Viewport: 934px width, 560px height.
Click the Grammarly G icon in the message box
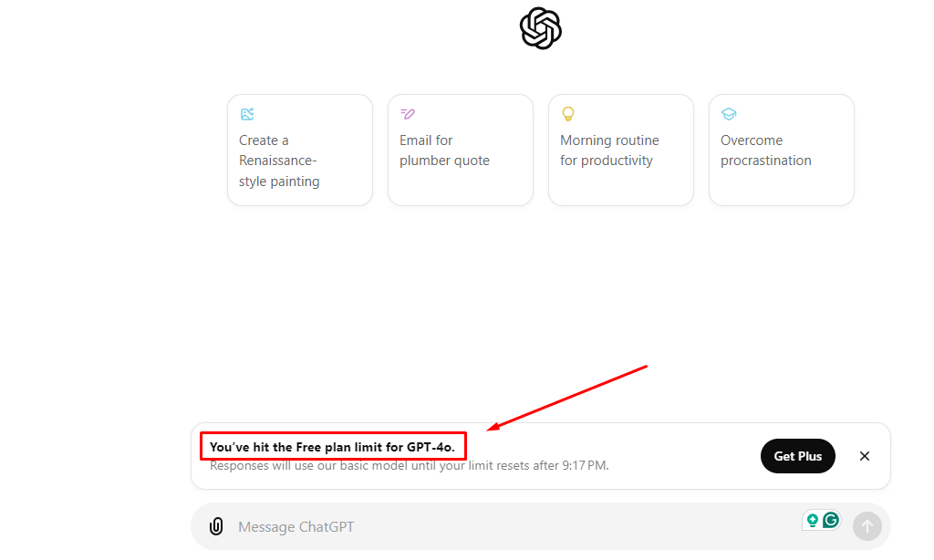click(x=831, y=520)
